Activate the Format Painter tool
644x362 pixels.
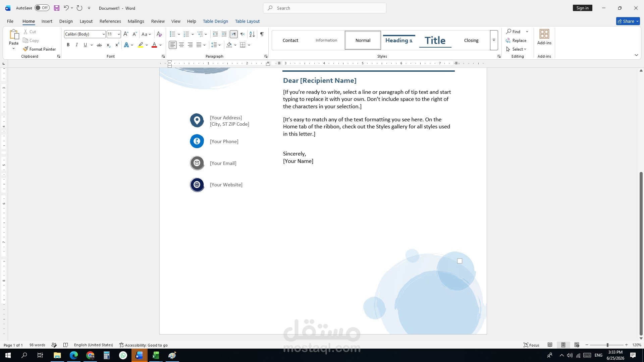coord(39,49)
